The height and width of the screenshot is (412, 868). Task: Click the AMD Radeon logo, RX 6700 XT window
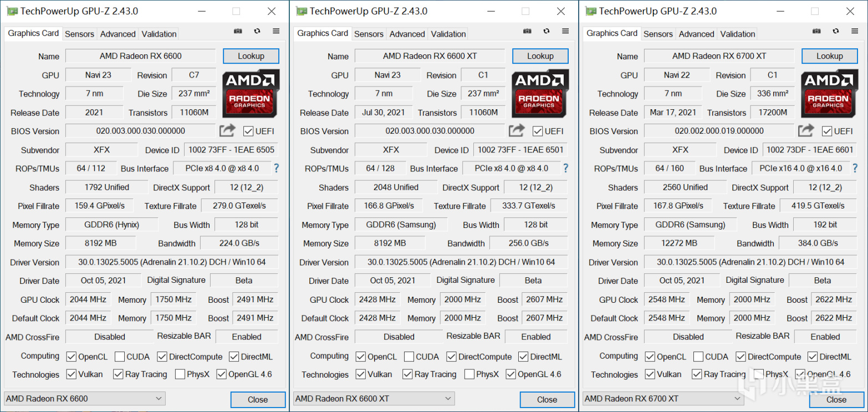coord(830,94)
